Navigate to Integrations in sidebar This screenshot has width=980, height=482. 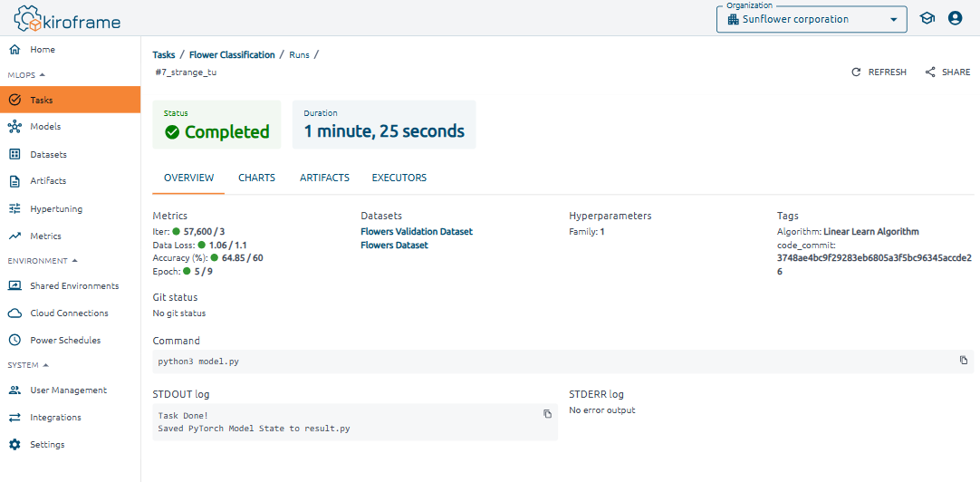(x=55, y=418)
